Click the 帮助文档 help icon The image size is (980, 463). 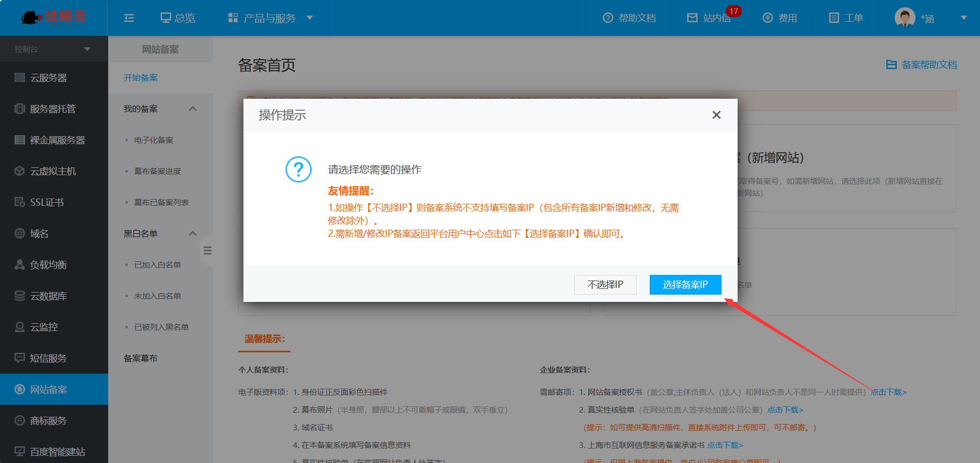pyautogui.click(x=608, y=18)
